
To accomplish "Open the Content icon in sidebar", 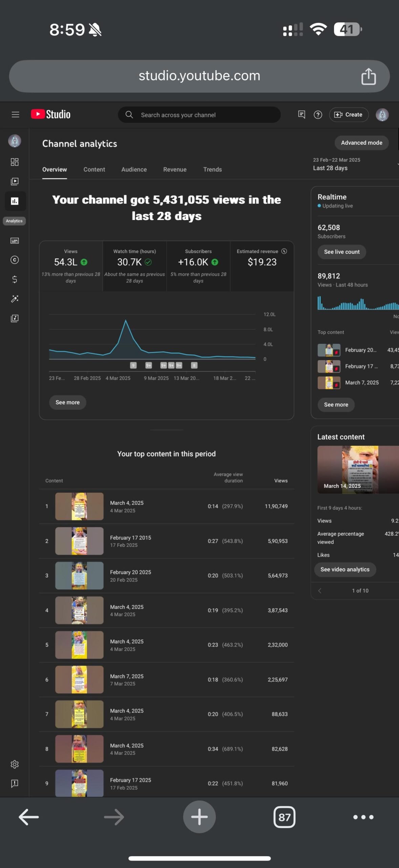I will point(15,181).
